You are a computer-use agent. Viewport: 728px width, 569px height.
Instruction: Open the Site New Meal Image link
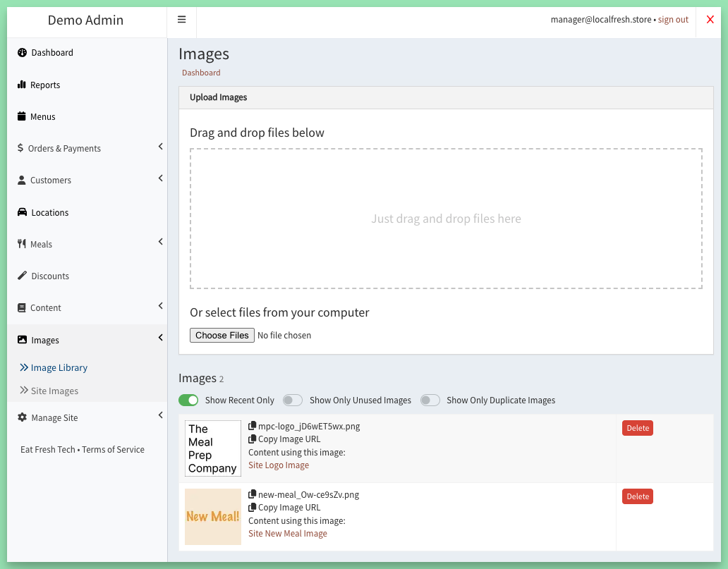pos(287,534)
